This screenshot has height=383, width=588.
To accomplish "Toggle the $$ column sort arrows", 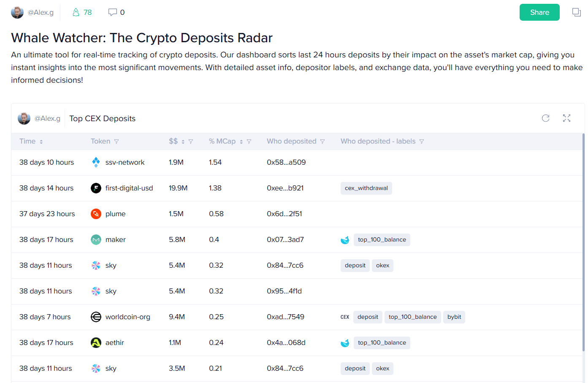I will tap(183, 142).
